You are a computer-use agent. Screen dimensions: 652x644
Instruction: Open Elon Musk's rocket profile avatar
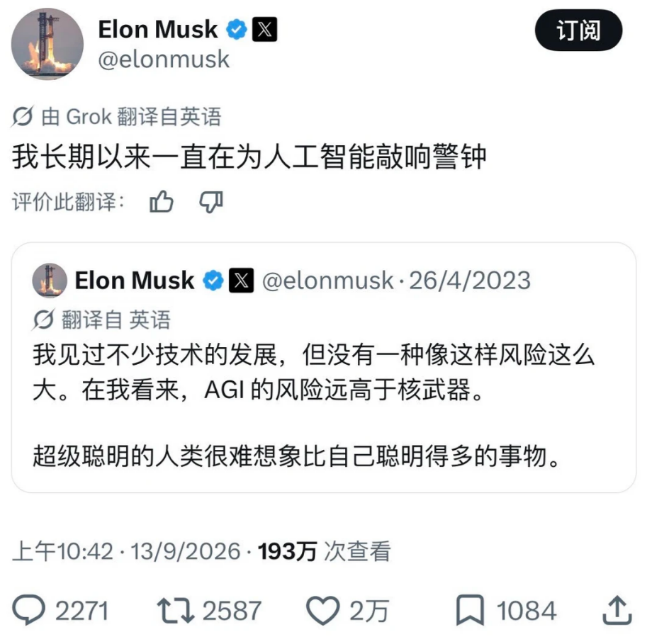coord(47,44)
